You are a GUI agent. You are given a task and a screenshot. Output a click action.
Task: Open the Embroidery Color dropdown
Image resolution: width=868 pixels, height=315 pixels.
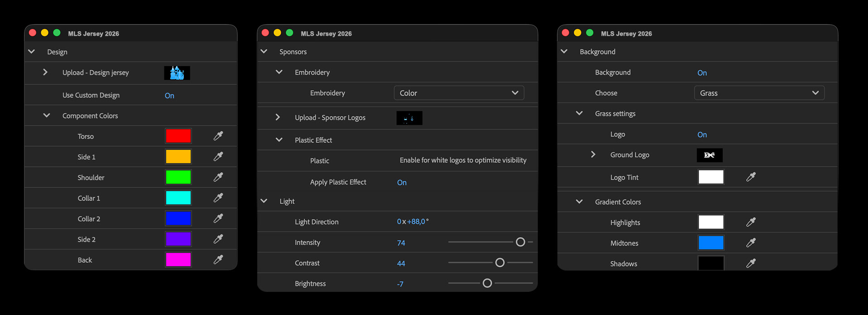[x=459, y=93]
